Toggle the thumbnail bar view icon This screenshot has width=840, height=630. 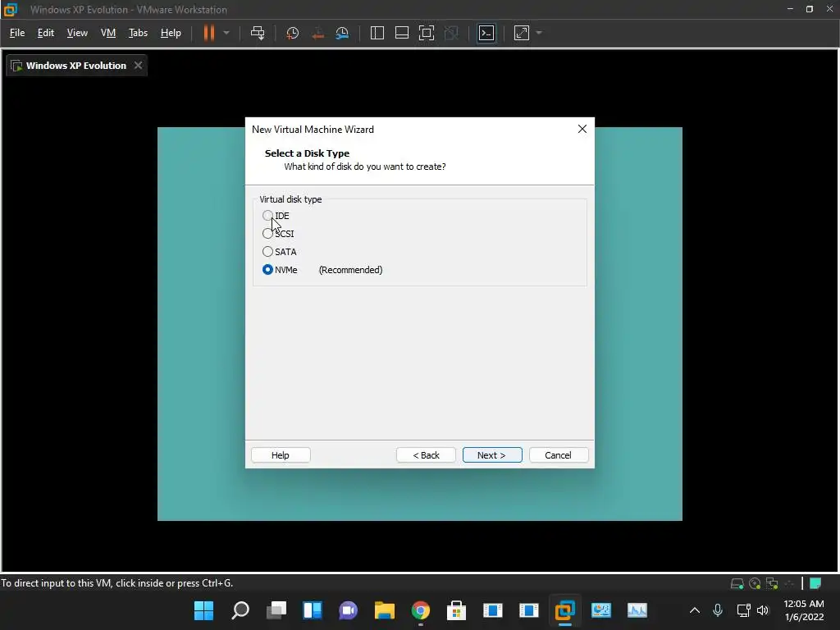pos(402,33)
